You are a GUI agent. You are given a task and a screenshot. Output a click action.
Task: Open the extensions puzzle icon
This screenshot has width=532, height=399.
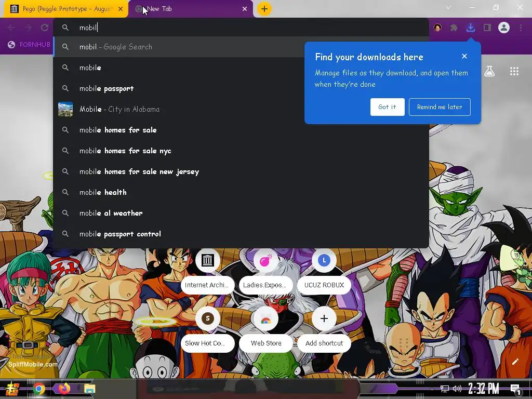454,28
